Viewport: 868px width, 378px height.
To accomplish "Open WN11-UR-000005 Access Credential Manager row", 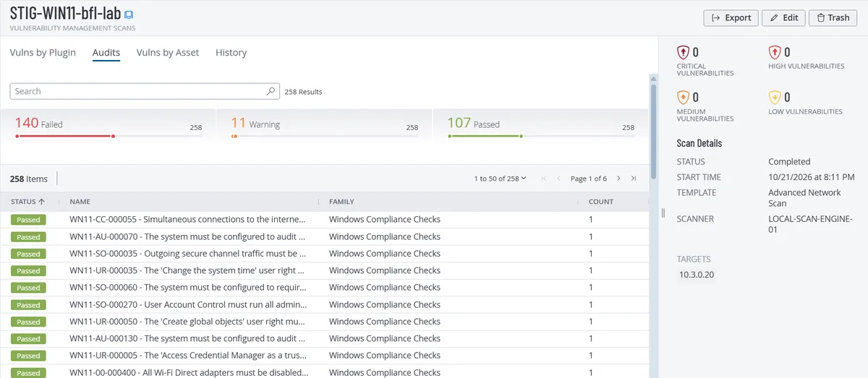I will click(x=325, y=356).
